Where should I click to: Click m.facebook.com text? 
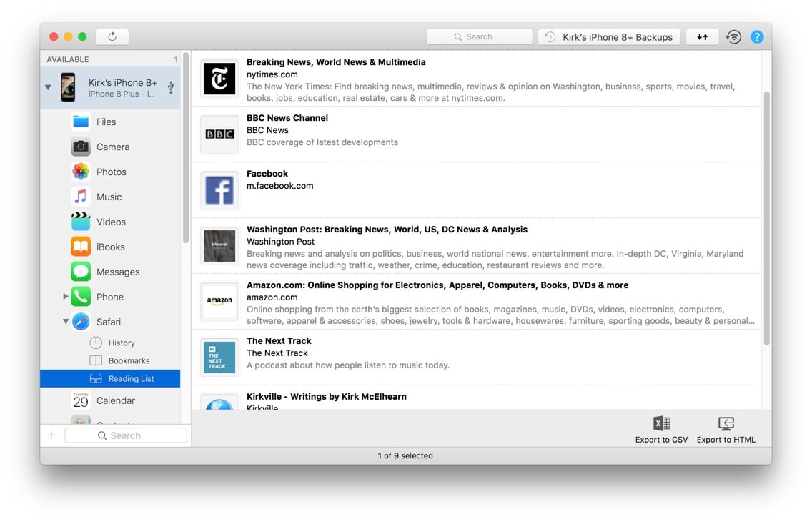tap(279, 186)
